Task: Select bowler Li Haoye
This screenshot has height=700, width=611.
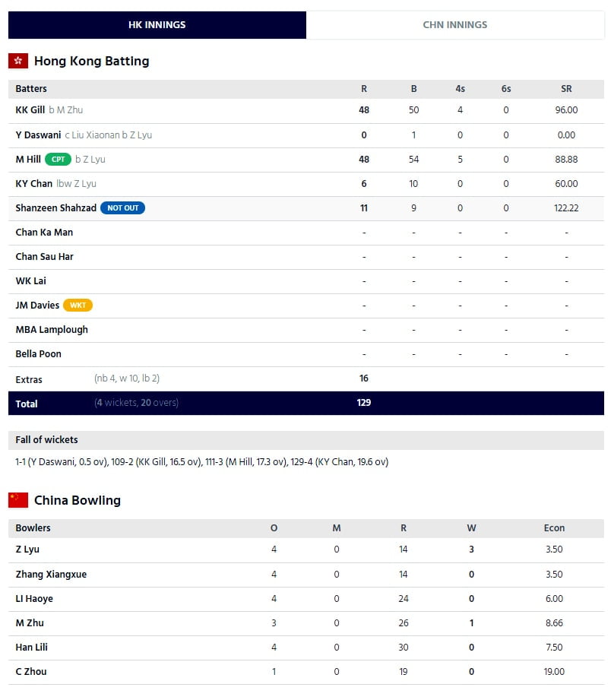Action: tap(34, 599)
